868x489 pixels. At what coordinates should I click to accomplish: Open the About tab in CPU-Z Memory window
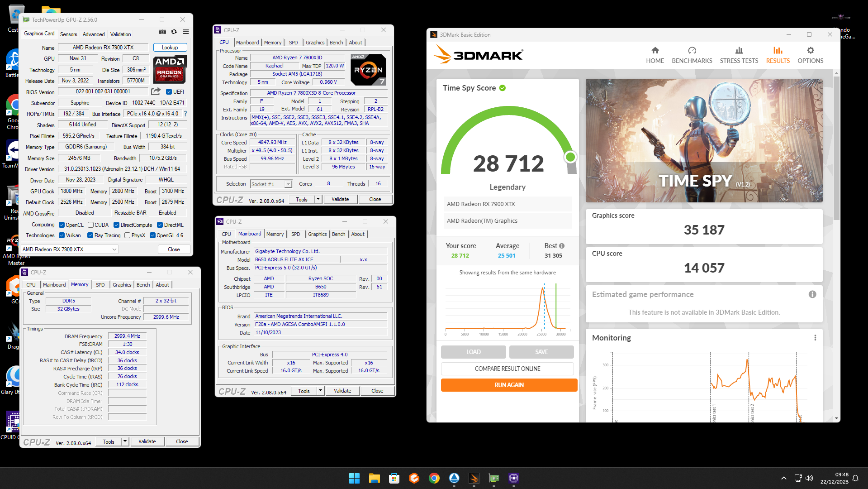click(x=162, y=285)
